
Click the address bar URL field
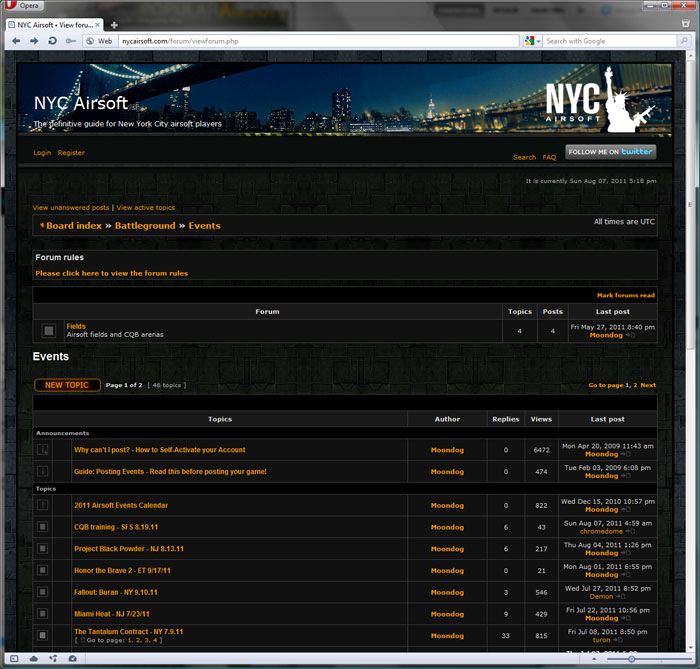coord(300,41)
